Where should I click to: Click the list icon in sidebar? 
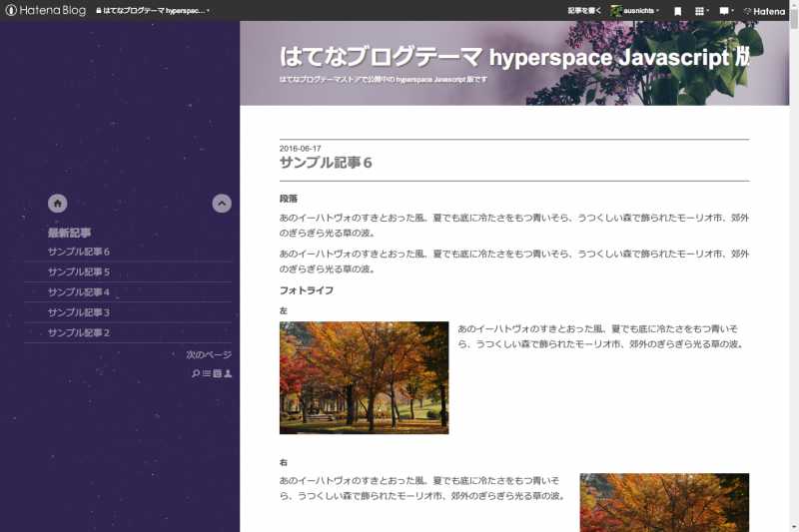207,373
